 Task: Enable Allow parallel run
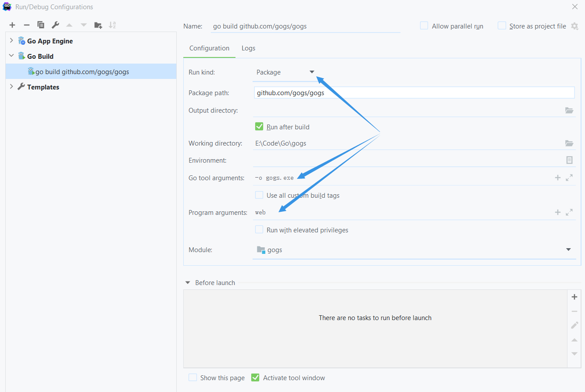tap(424, 26)
